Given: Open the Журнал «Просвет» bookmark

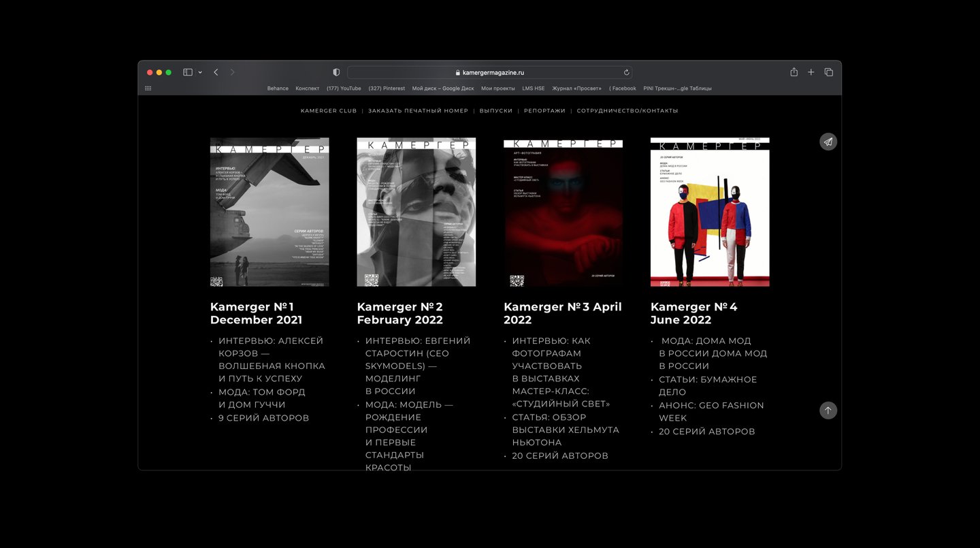Looking at the screenshot, I should point(577,88).
